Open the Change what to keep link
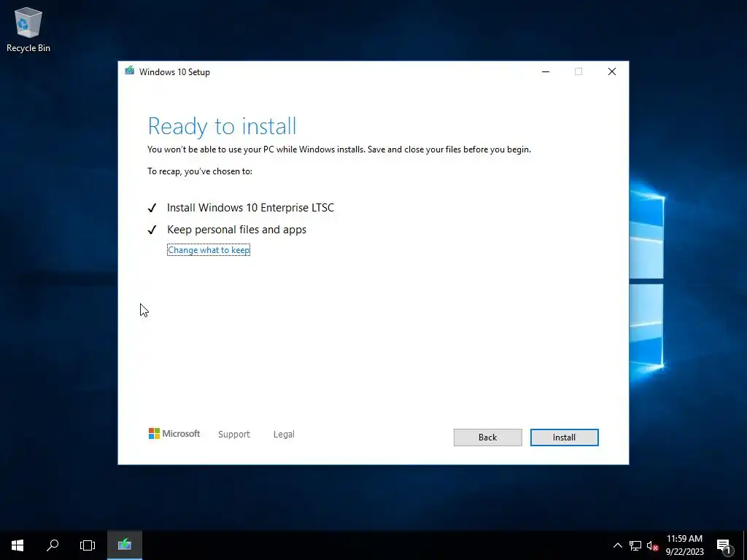The image size is (747, 560). coord(209,250)
